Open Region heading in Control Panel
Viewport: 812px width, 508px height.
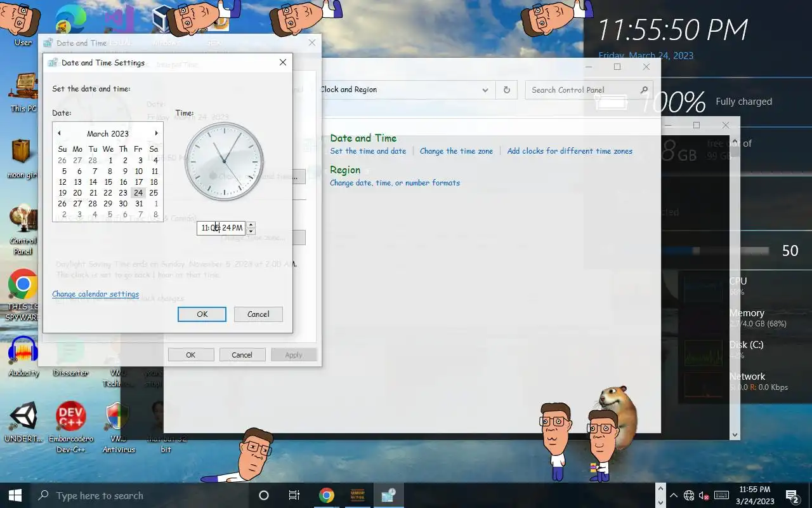click(x=345, y=170)
